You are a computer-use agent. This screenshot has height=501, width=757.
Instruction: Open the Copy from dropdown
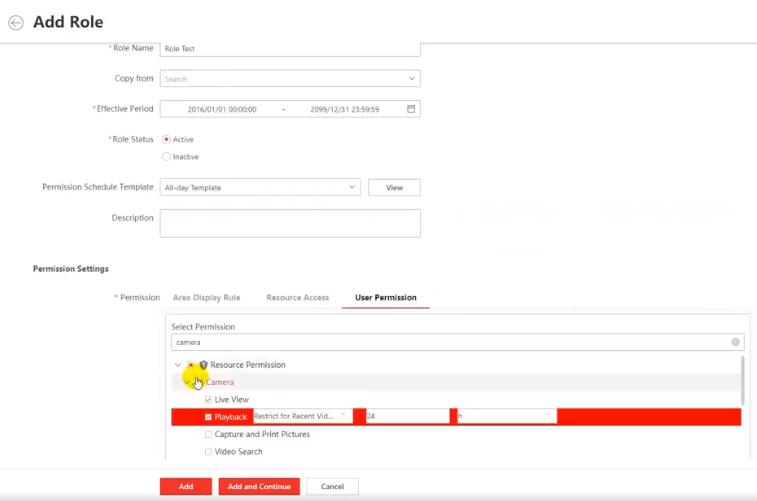tap(290, 78)
